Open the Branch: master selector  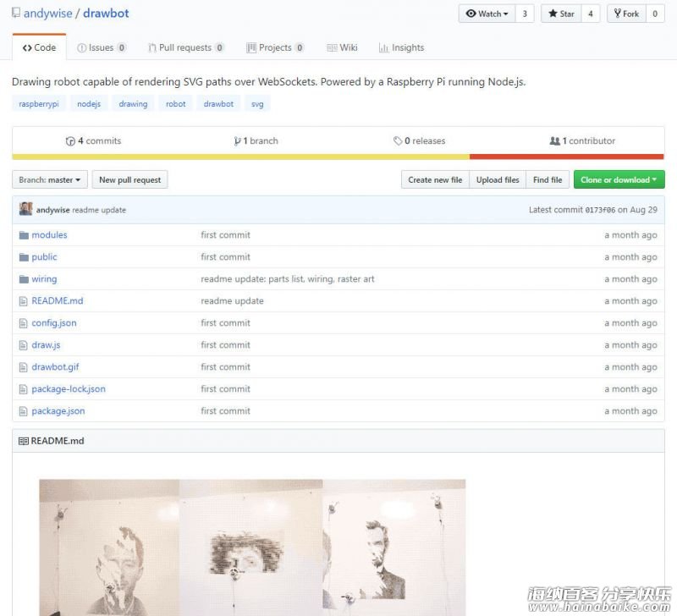(x=50, y=179)
